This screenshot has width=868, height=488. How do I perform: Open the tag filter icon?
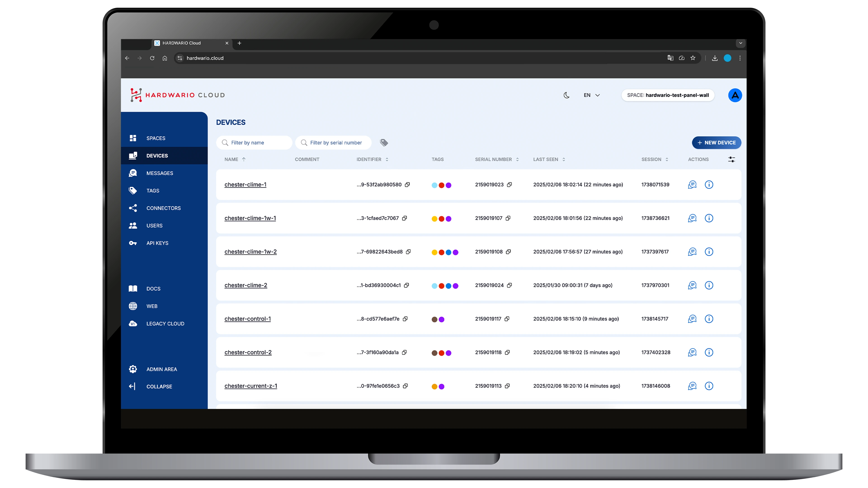click(x=384, y=143)
